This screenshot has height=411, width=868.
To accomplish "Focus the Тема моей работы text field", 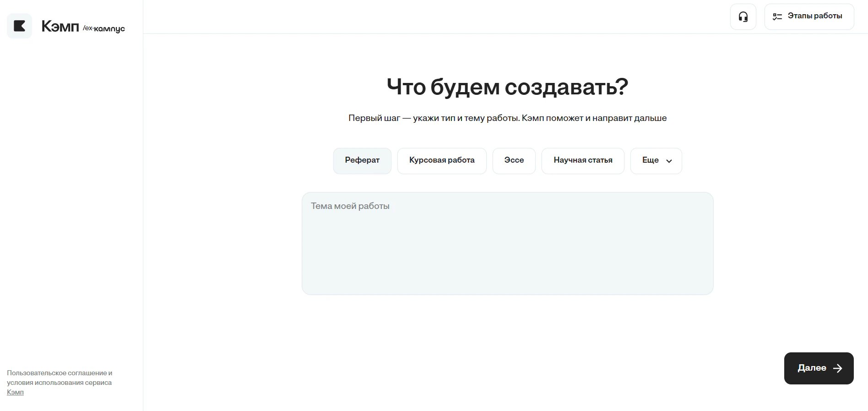I will click(507, 243).
